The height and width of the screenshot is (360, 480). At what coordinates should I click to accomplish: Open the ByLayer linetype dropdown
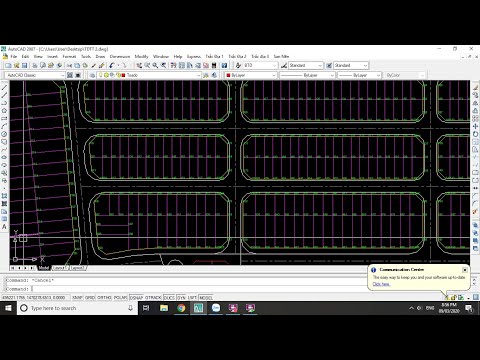coord(307,75)
